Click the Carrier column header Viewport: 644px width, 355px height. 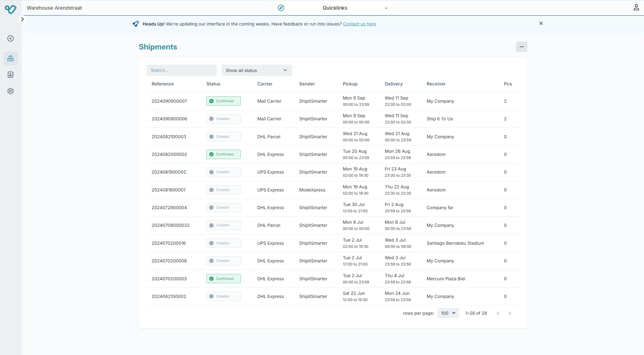[265, 84]
